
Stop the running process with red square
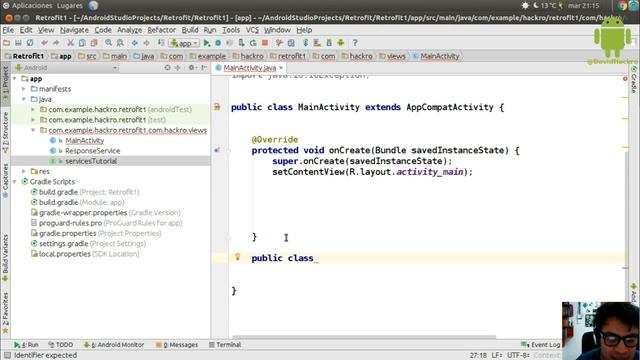pyautogui.click(x=265, y=43)
